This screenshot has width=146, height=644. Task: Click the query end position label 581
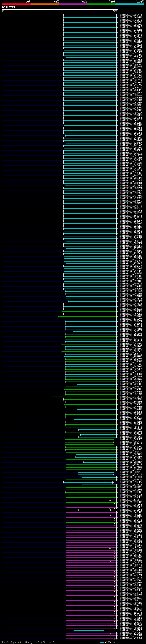[x=115, y=11]
